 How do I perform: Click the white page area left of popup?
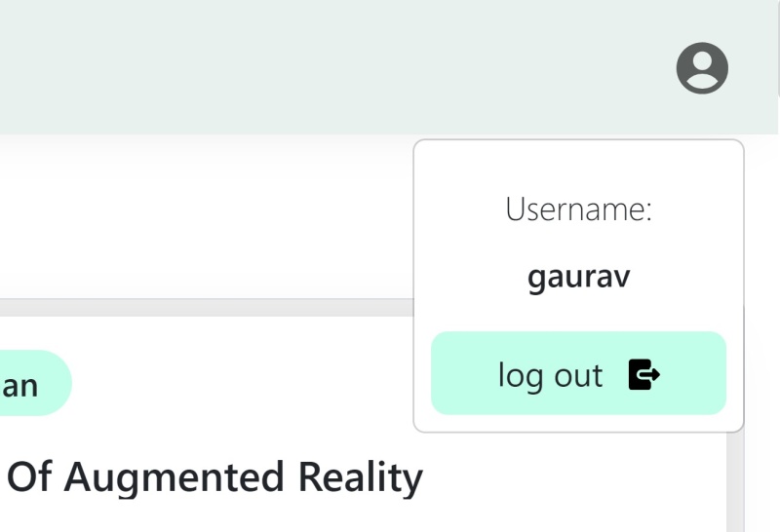(195, 214)
